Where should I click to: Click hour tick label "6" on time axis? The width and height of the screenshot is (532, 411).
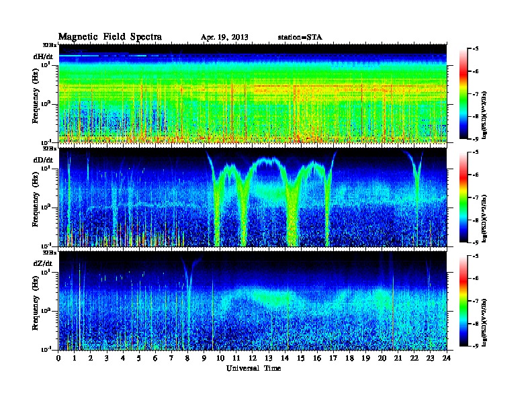click(155, 358)
